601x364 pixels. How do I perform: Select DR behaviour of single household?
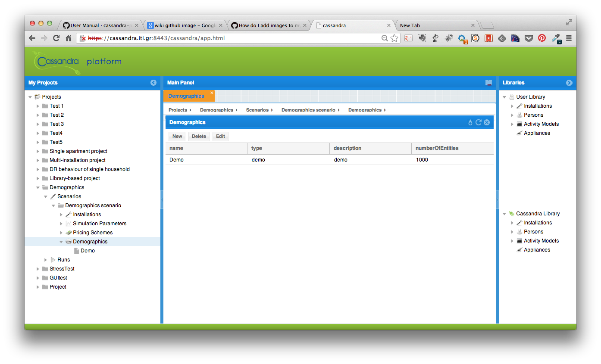tap(90, 169)
